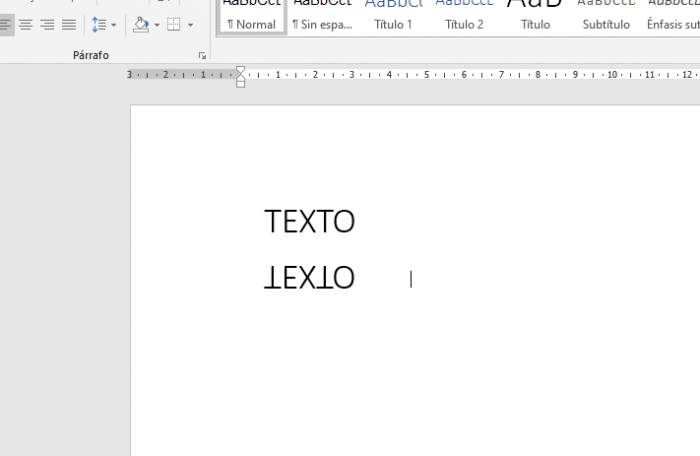Apply the Título style
The width and height of the screenshot is (700, 456).
coord(535,16)
